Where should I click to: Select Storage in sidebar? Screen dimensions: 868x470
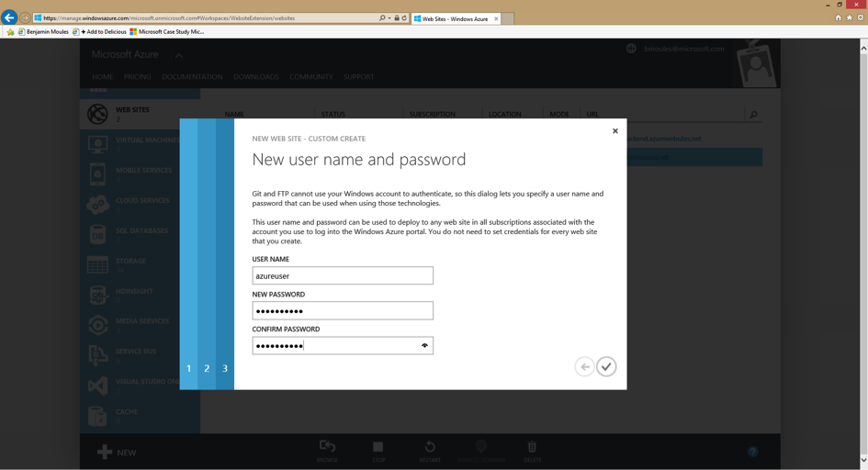(140, 265)
